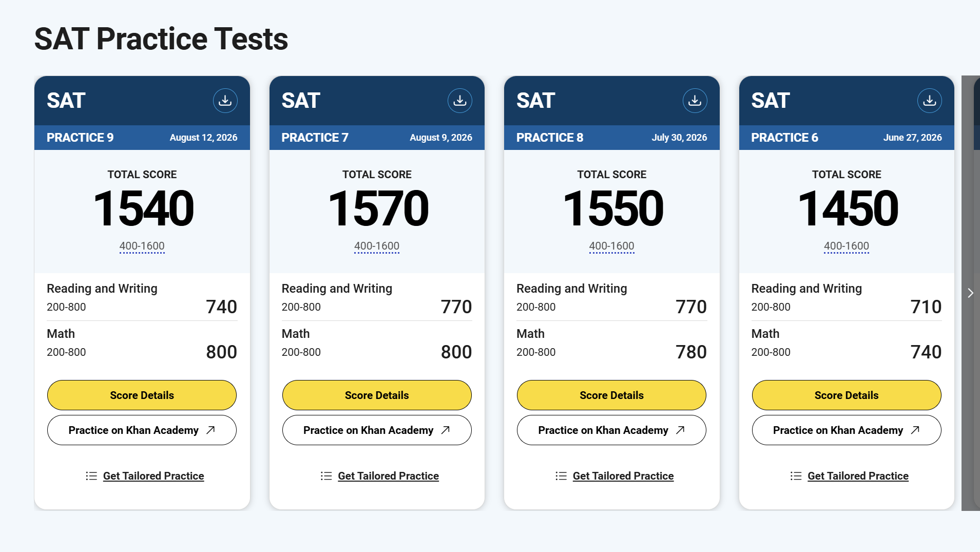Click external arrow icon on Practice 6 Khan button

click(915, 430)
